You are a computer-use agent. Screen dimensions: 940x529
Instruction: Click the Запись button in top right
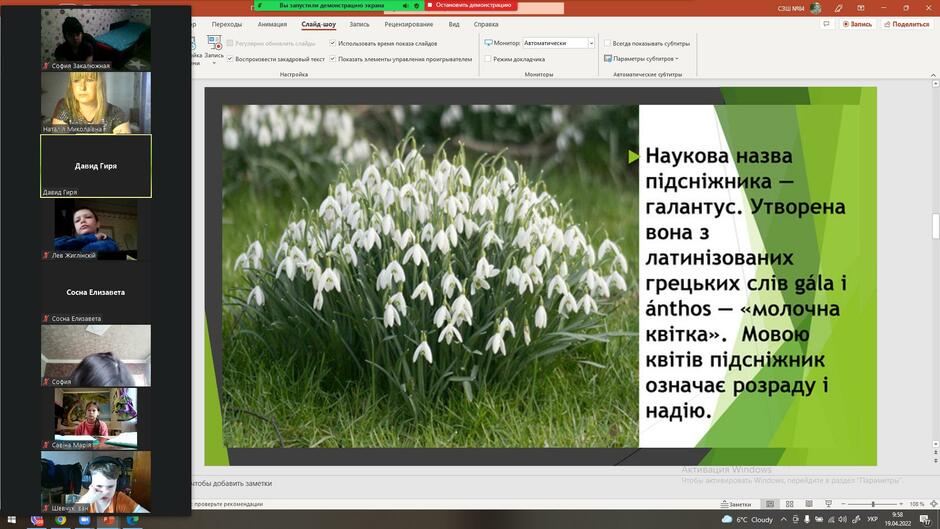click(x=857, y=24)
